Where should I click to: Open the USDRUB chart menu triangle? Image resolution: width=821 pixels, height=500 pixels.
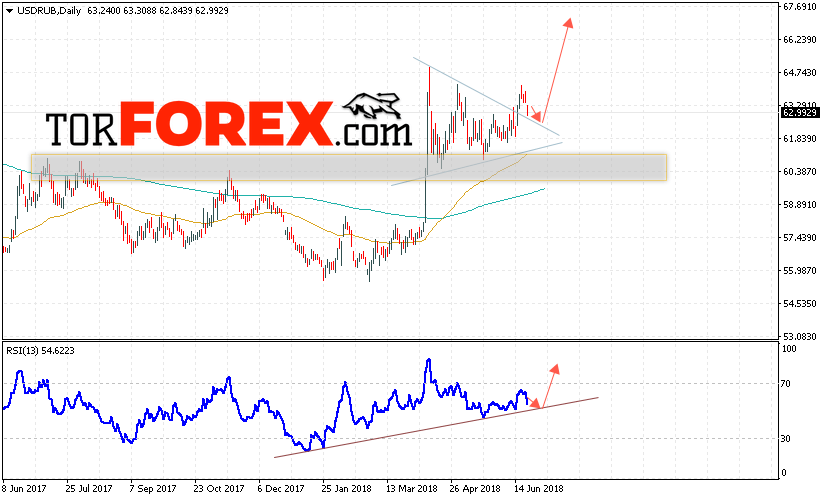click(9, 11)
